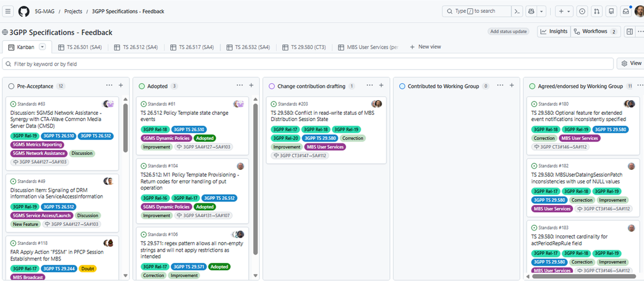The image size is (644, 281).
Task: Open the issues icon in header
Action: point(582,11)
